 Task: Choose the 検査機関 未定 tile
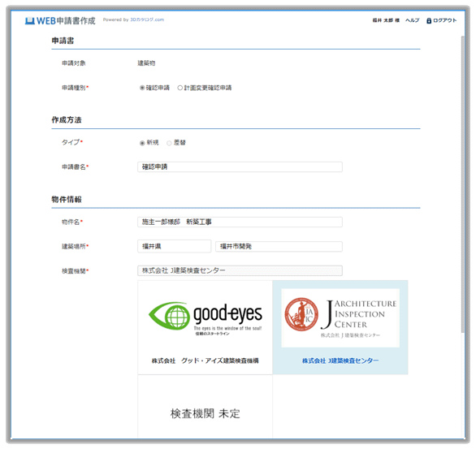[x=206, y=406]
